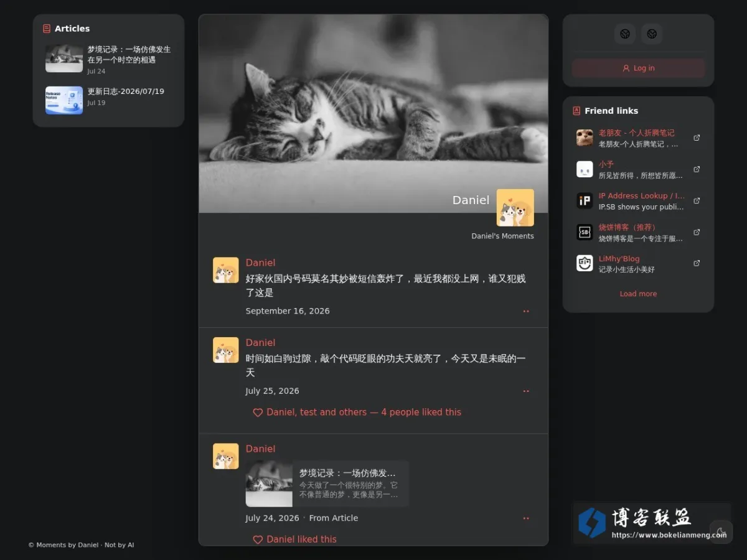Image resolution: width=747 pixels, height=560 pixels.
Task: Click the first round icon above Log in
Action: pos(624,34)
